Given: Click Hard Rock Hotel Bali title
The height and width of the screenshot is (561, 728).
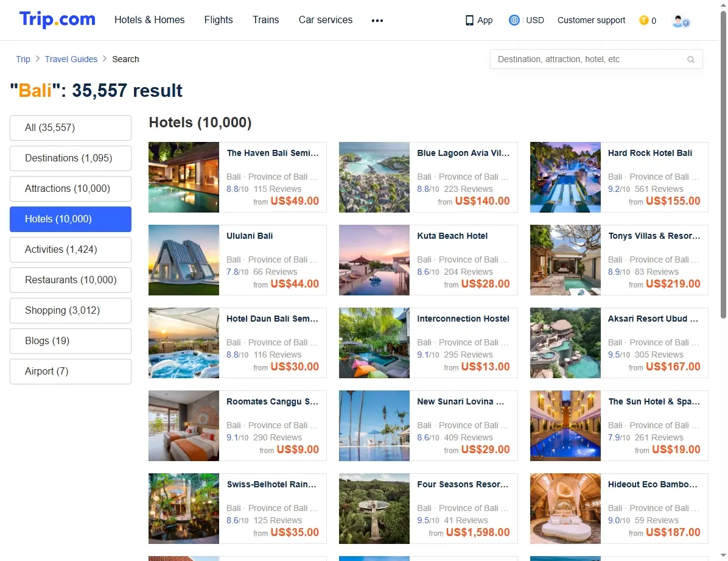Looking at the screenshot, I should tap(650, 153).
